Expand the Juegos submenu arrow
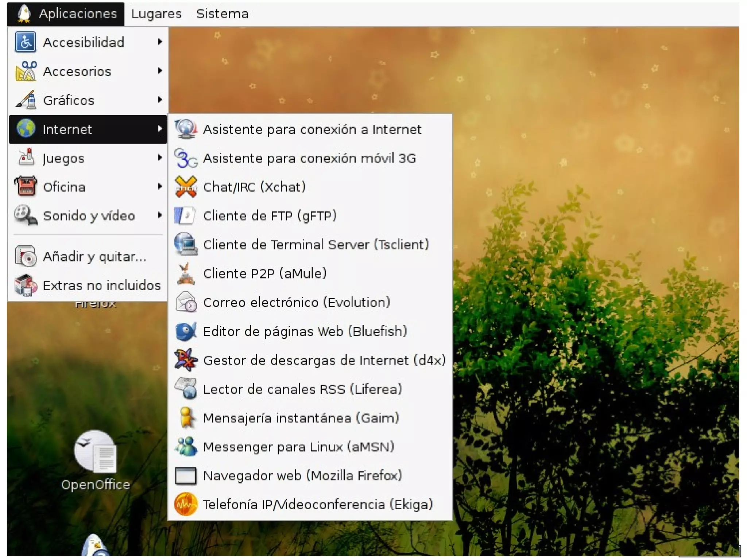Viewport: 747px width, 560px height. point(160,158)
